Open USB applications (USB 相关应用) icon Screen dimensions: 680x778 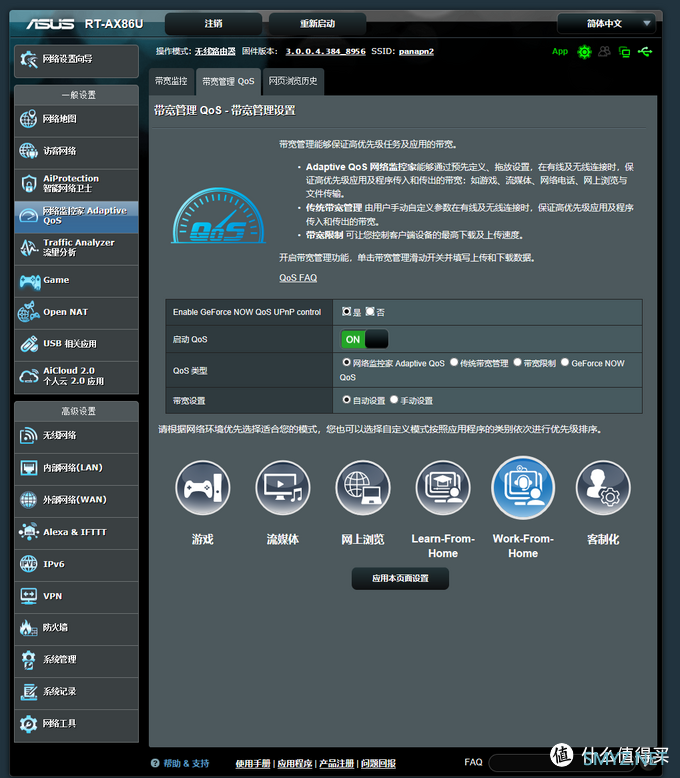(29, 344)
